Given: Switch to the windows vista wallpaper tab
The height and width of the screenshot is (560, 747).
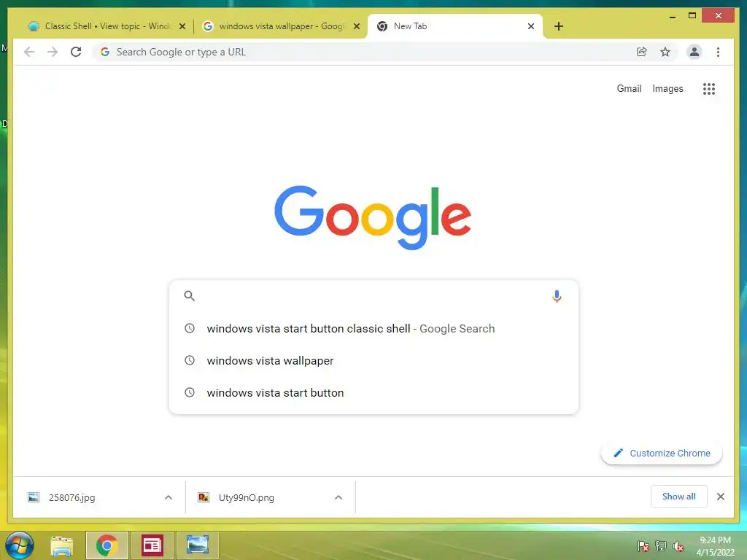Looking at the screenshot, I should (x=281, y=26).
